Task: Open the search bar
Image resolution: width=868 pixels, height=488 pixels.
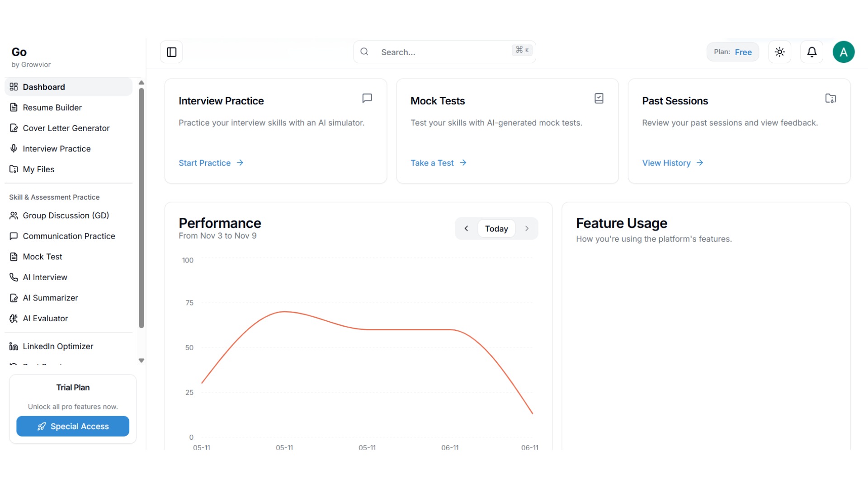Action: (x=444, y=52)
